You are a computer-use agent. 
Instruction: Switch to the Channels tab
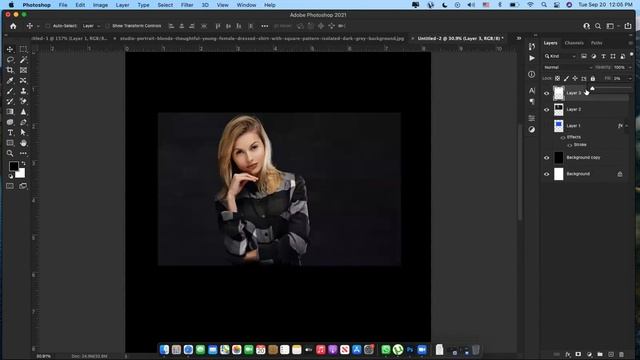pyautogui.click(x=574, y=43)
